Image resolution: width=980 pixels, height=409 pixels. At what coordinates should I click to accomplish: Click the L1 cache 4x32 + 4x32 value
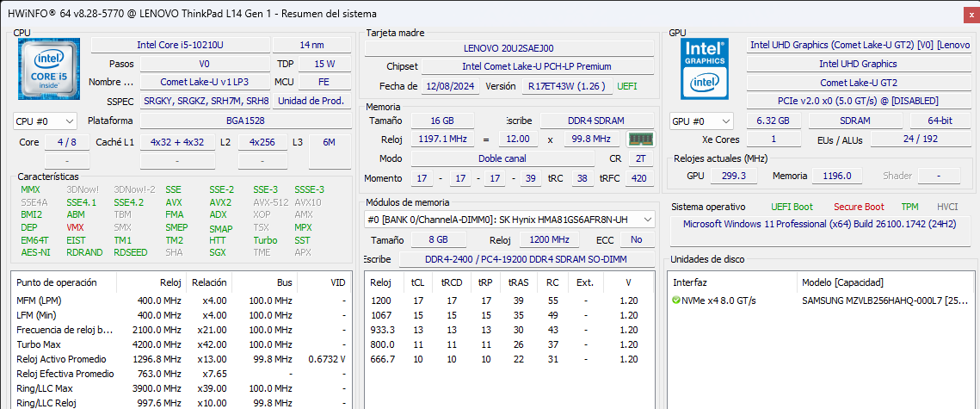(177, 142)
